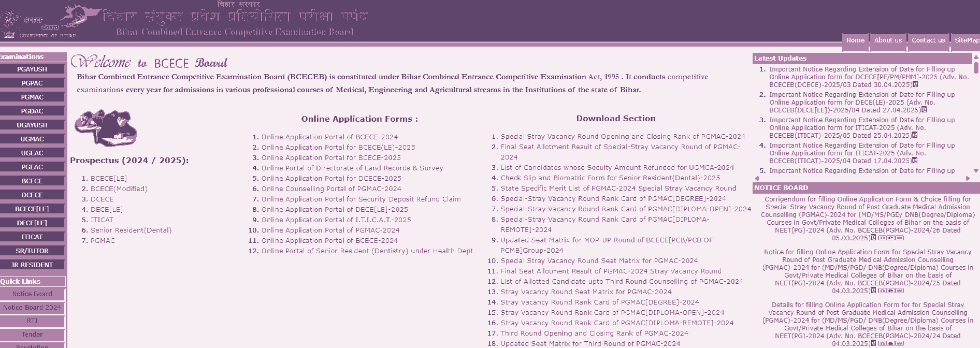This screenshot has height=348, width=980.
Task: Open Online Portal of Directorate of Land Records & Survey
Action: tap(352, 168)
